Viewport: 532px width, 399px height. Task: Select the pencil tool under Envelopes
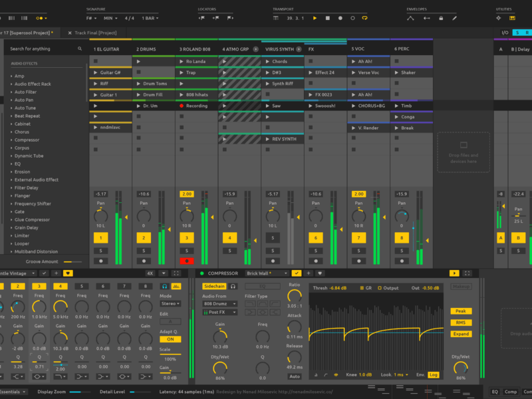(453, 18)
